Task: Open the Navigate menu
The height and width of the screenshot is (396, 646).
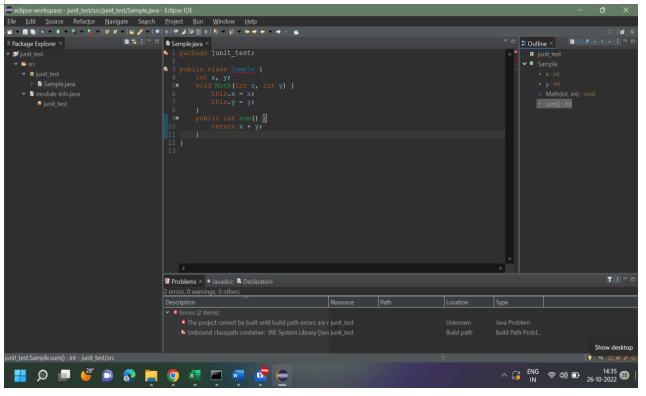Action: [x=116, y=21]
